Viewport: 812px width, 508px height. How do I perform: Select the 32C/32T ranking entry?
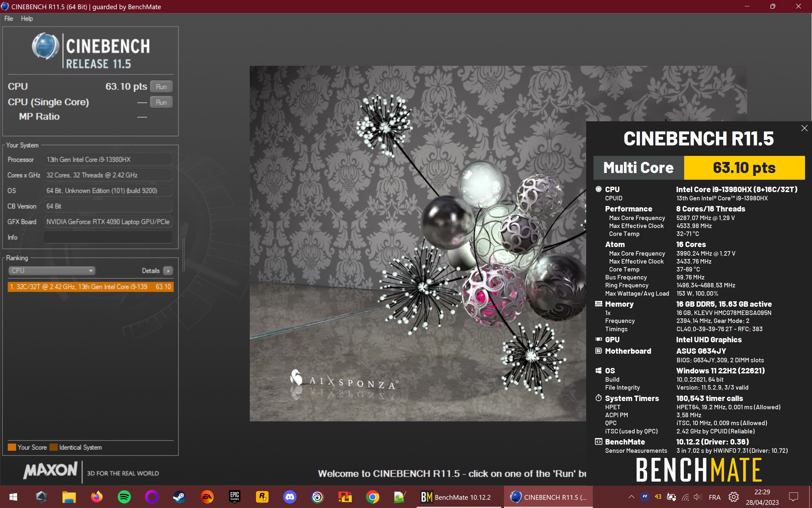91,287
